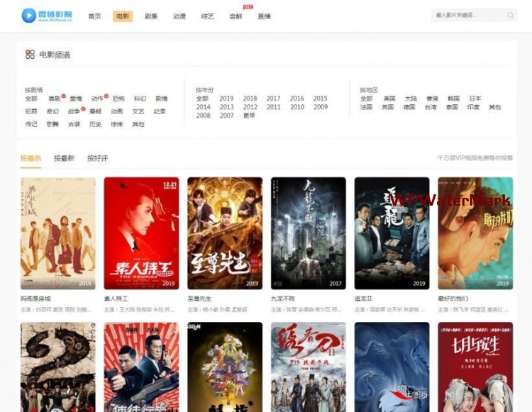
Task: Switch to the 按好评 sorting tab
Action: pos(97,158)
